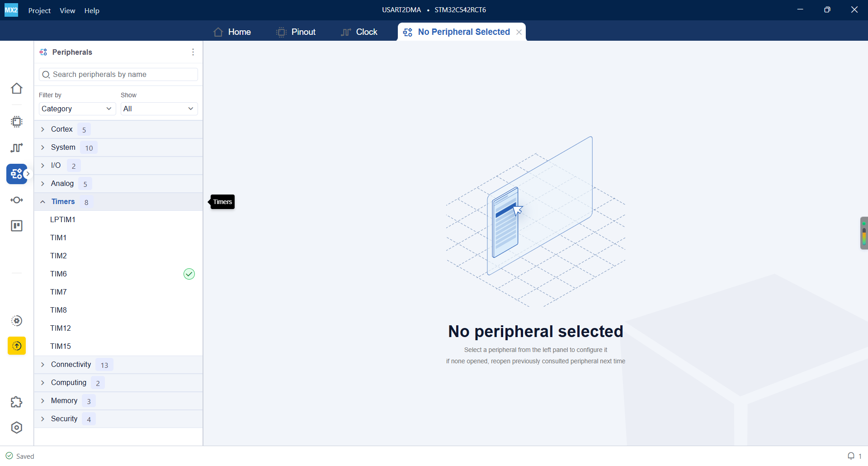Open the Pinout chip icon in sidebar
This screenshot has height=466, width=868.
17,122
